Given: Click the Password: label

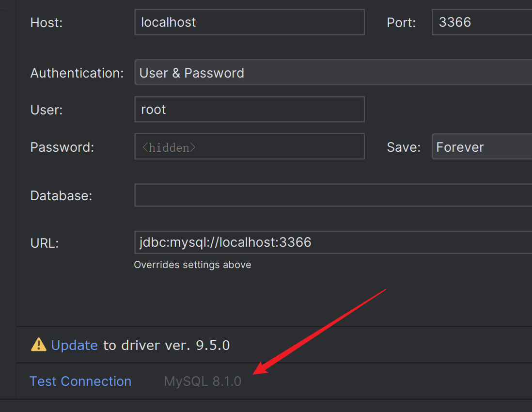Looking at the screenshot, I should pos(62,147).
